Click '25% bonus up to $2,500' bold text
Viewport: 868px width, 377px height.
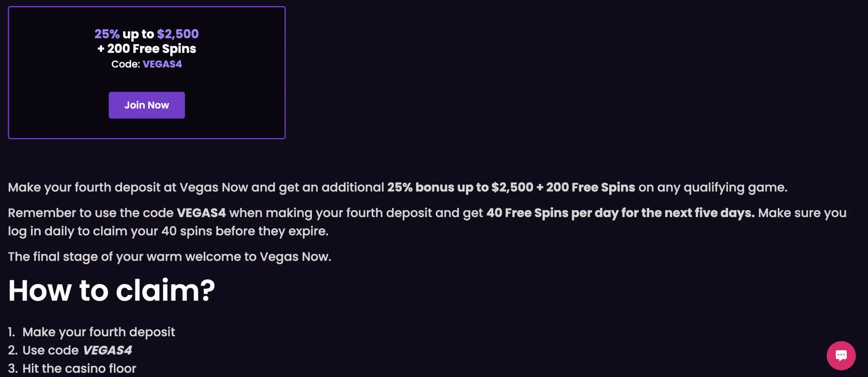461,187
